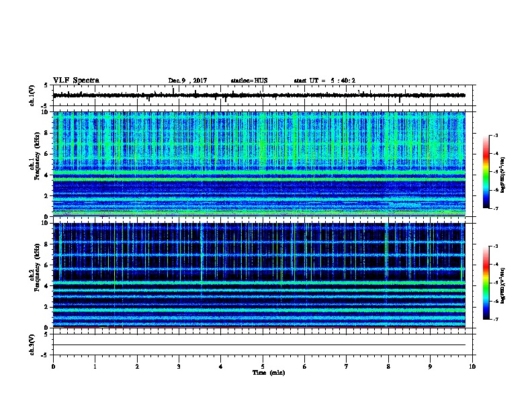Image resolution: width=532 pixels, height=411 pixels.
Task: Click the log(PSD) unit label beside ch.1 colorbar
Action: 503,175
